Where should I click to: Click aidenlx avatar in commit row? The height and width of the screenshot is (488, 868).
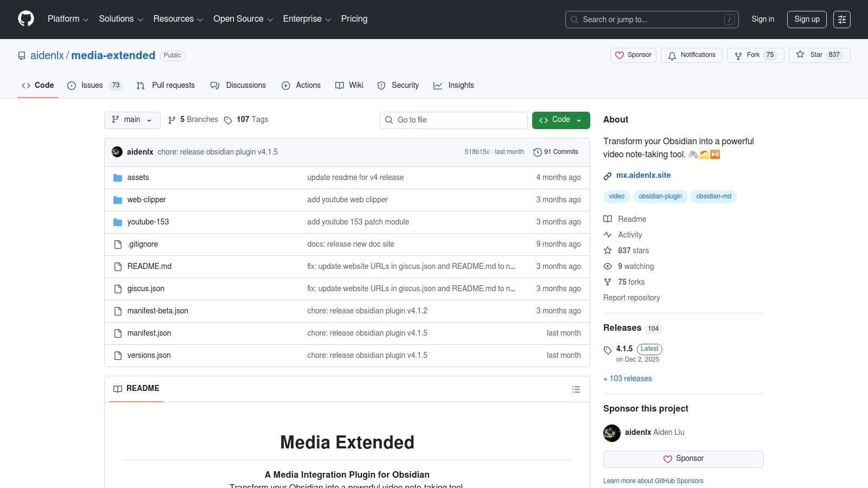point(117,152)
